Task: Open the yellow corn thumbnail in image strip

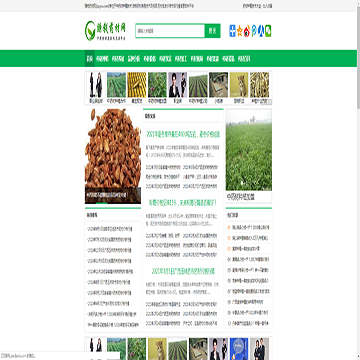Action: 137,85
